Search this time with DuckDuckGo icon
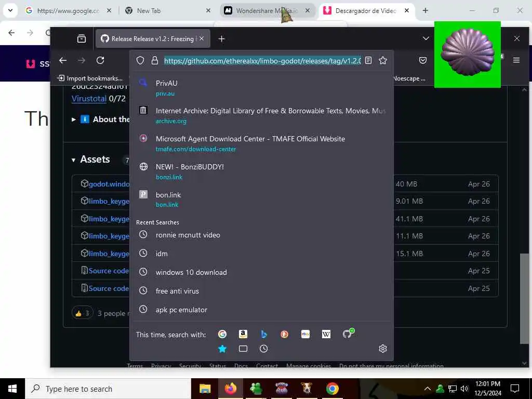The height and width of the screenshot is (399, 532). coord(284,334)
